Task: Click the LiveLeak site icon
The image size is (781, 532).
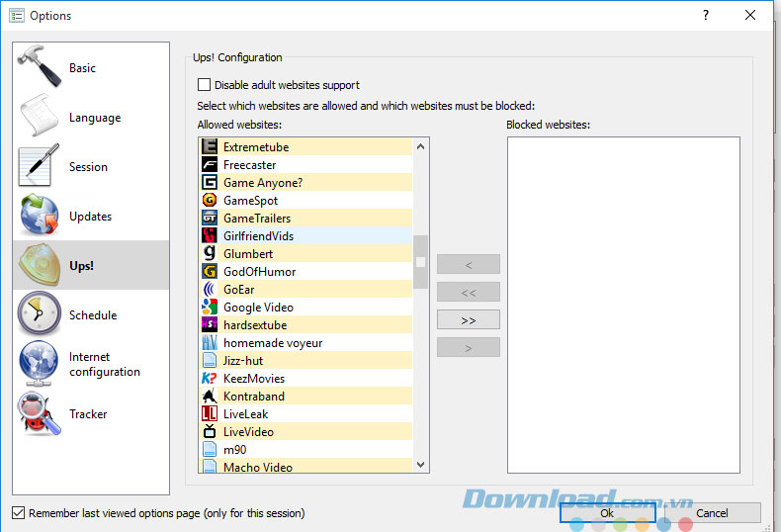Action: coord(209,414)
